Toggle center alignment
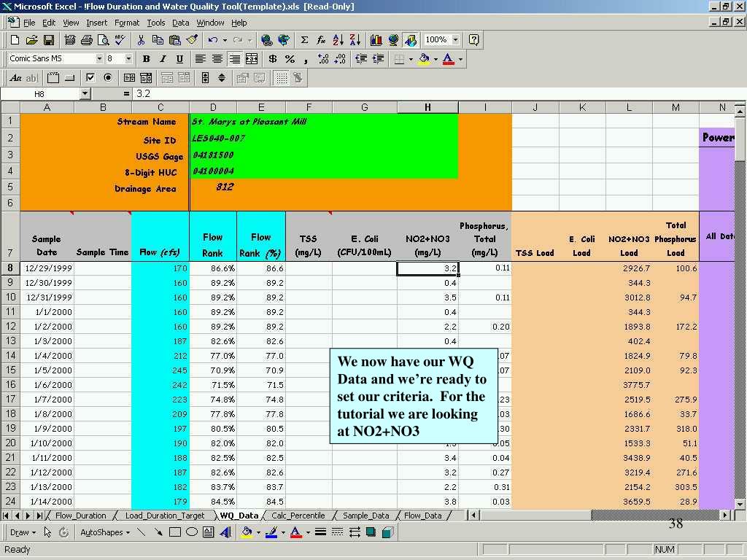747x560 pixels. click(x=217, y=59)
